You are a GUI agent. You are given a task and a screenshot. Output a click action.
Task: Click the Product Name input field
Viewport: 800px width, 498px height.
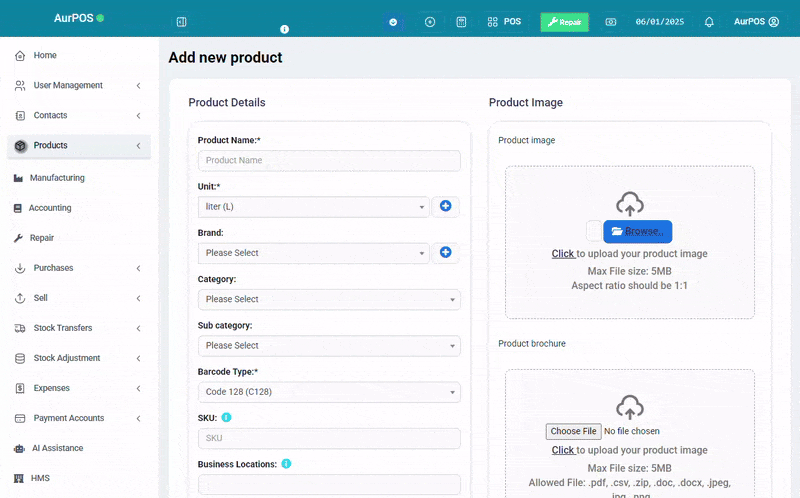pyautogui.click(x=329, y=160)
